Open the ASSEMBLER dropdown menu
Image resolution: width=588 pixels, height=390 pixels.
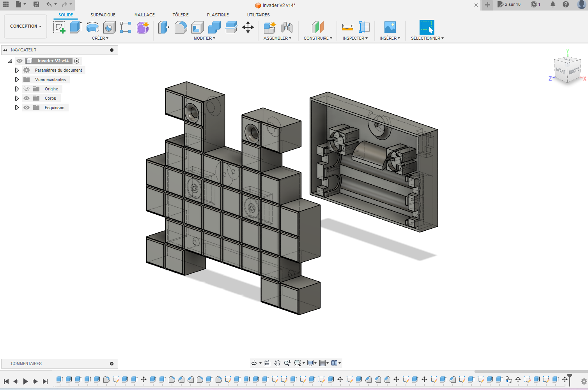277,38
